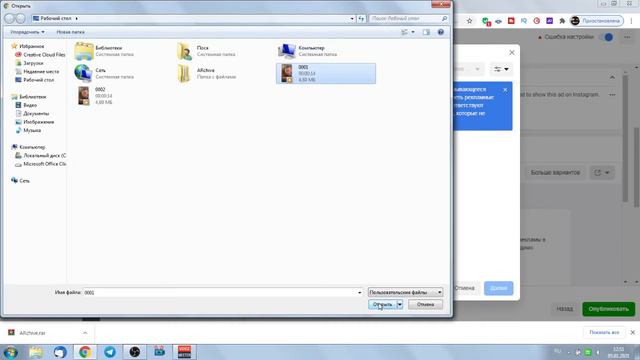
Task: Select Недавние места in favorites
Action: pyautogui.click(x=41, y=71)
